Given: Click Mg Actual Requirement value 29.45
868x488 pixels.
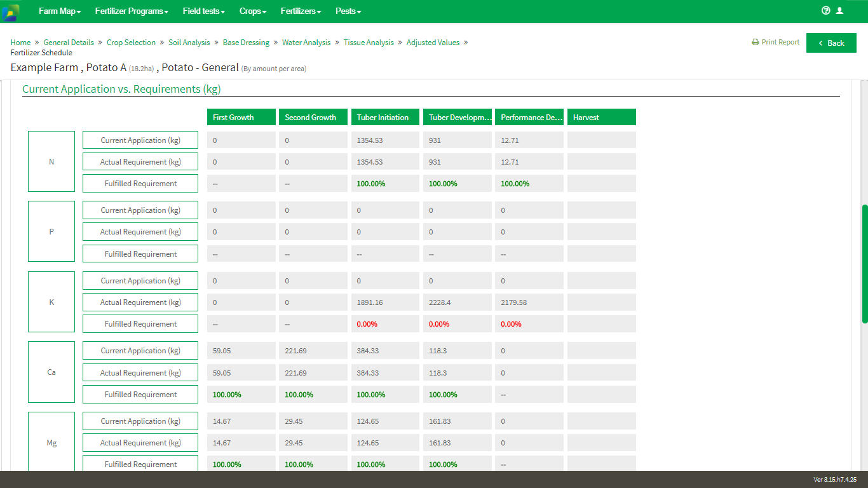Looking at the screenshot, I should [x=313, y=443].
